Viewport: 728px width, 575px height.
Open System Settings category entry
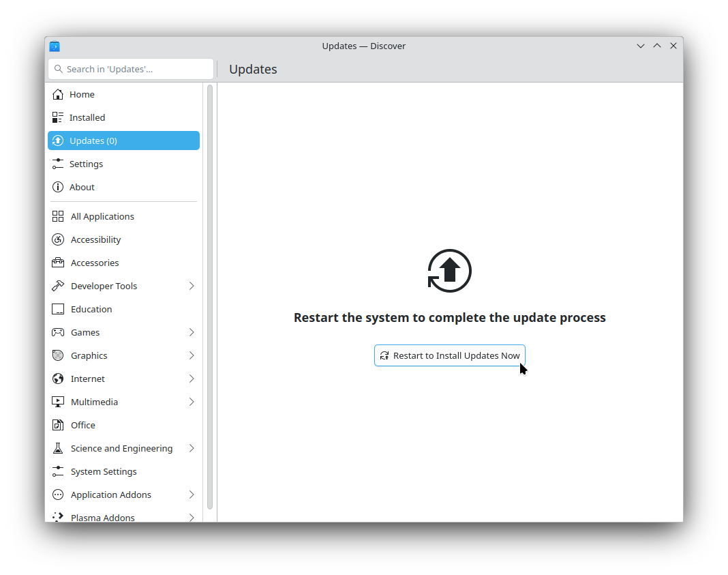(104, 471)
